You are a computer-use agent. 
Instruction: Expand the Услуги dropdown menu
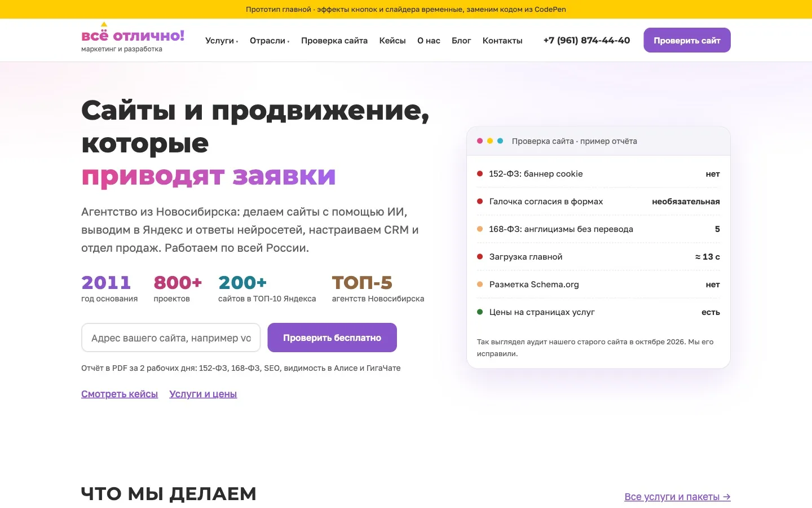[222, 41]
